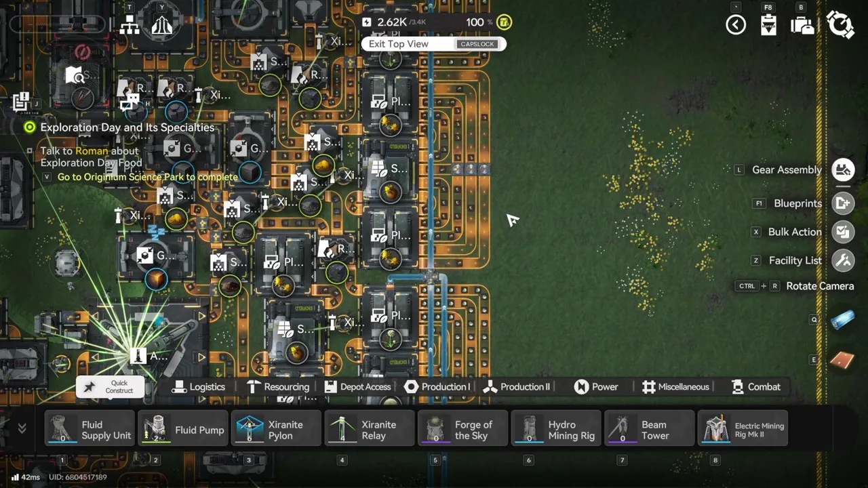The image size is (868, 488).
Task: Open the Gear Assembly icon
Action: coord(843,170)
